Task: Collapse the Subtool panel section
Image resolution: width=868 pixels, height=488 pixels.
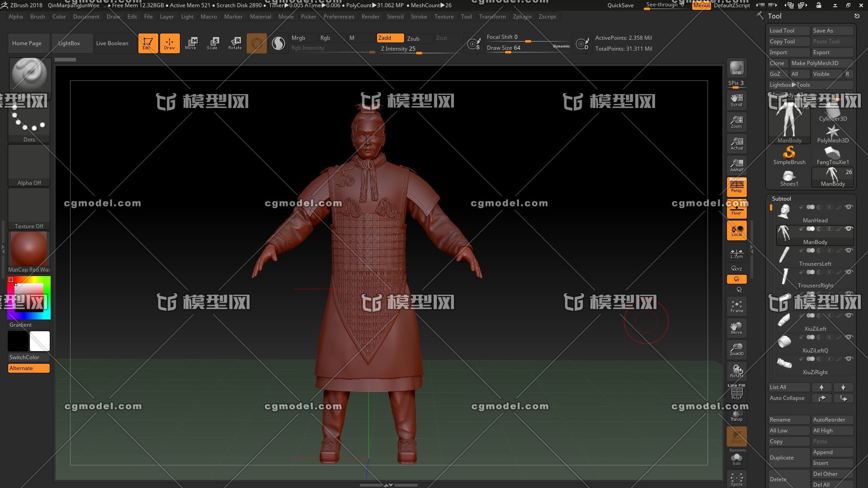Action: click(782, 199)
